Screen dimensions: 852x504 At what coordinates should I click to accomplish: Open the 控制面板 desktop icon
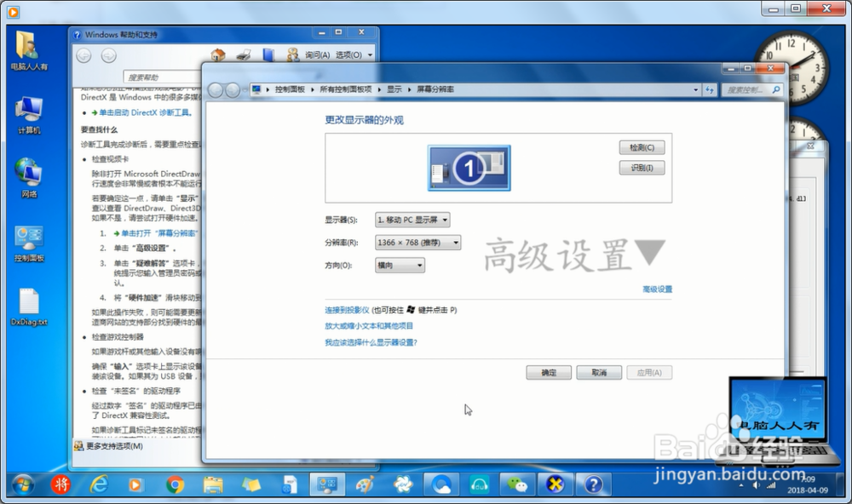click(x=29, y=243)
